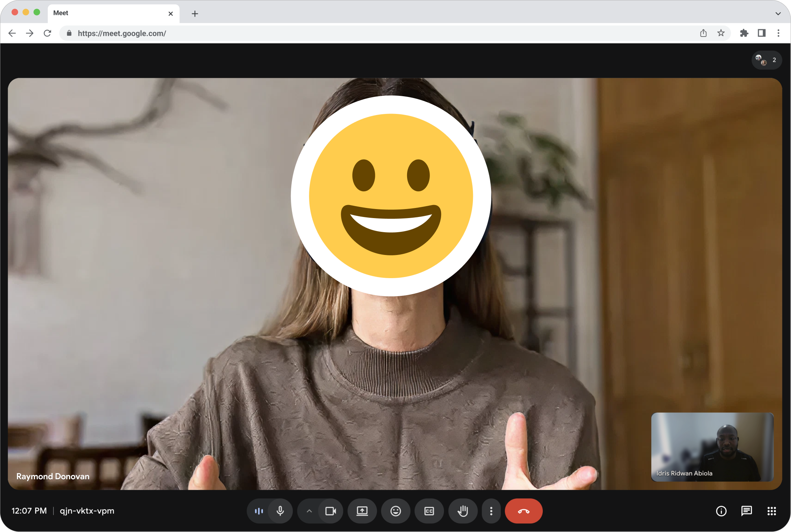This screenshot has height=532, width=791.
Task: Open meeting details info
Action: tap(721, 511)
